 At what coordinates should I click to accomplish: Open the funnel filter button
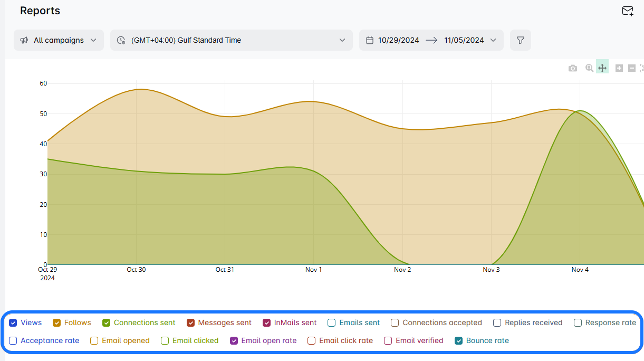(x=520, y=40)
